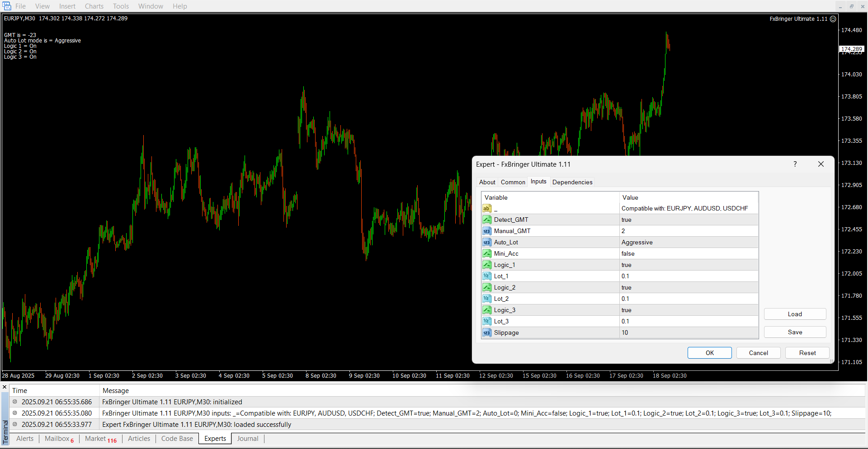The image size is (868, 449).
Task: Open the Charts menu
Action: click(x=94, y=6)
